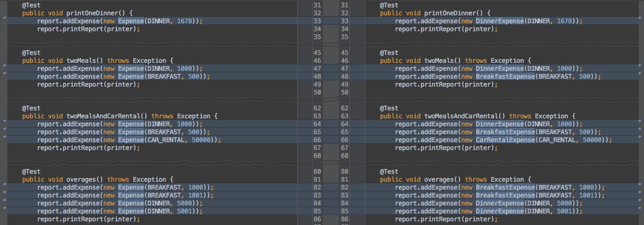Select 'BreakfastExpense' on line 82 in right pane
Screen dimensions: 644x225
(505, 187)
